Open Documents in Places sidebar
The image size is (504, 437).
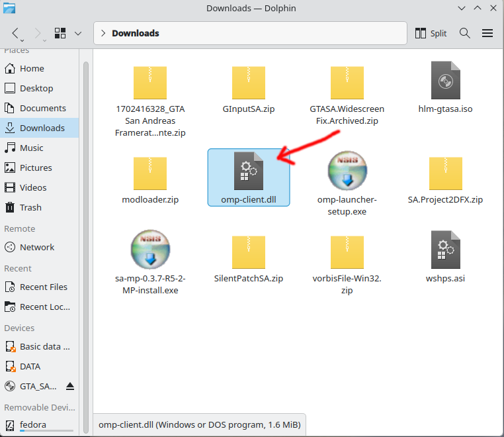click(39, 108)
